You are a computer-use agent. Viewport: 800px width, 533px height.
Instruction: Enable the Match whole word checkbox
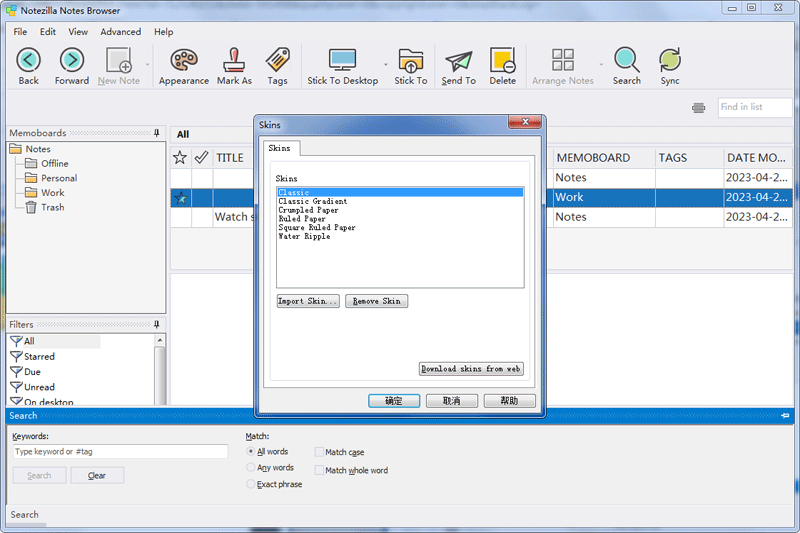click(x=319, y=470)
